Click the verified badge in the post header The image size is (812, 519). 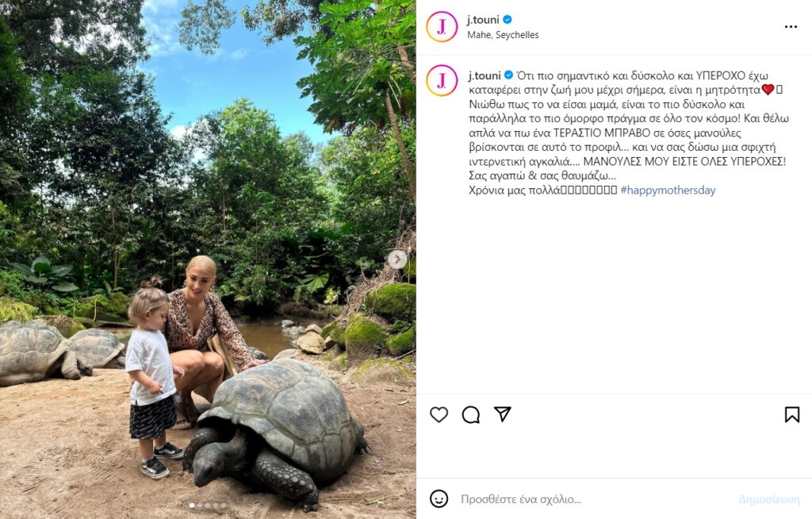coord(507,20)
